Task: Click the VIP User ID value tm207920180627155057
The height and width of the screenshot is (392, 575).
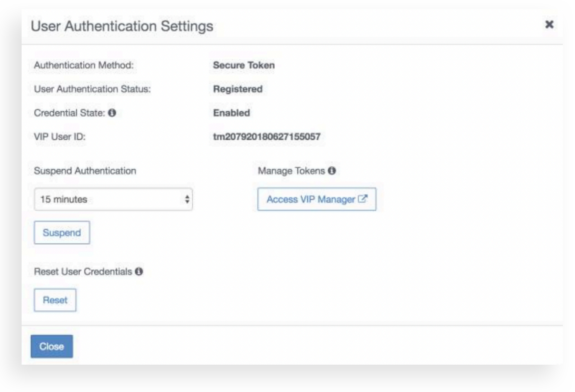Action: coord(267,137)
